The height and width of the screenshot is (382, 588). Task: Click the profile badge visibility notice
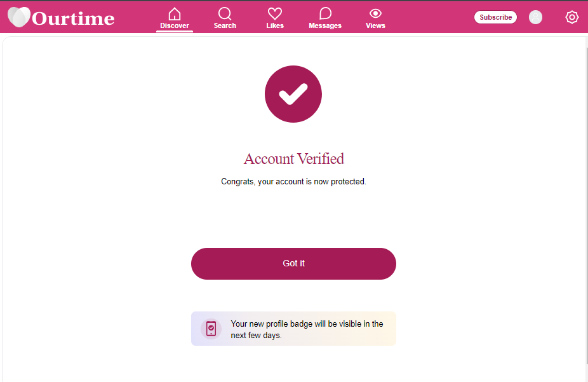pyautogui.click(x=293, y=329)
